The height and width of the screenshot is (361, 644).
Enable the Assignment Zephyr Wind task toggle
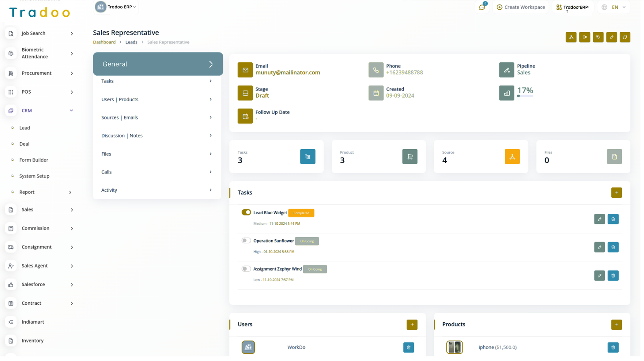tap(246, 269)
